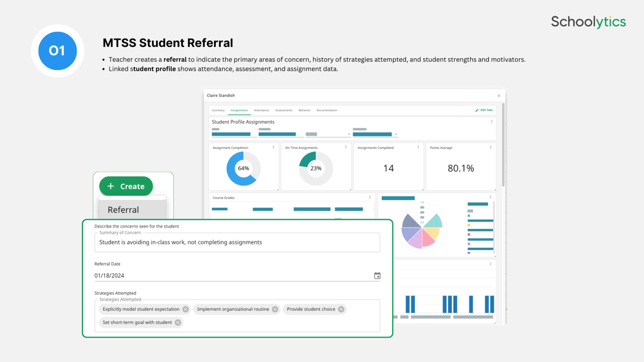
Task: Open the third filter dropdown above assignments
Action: (x=348, y=134)
